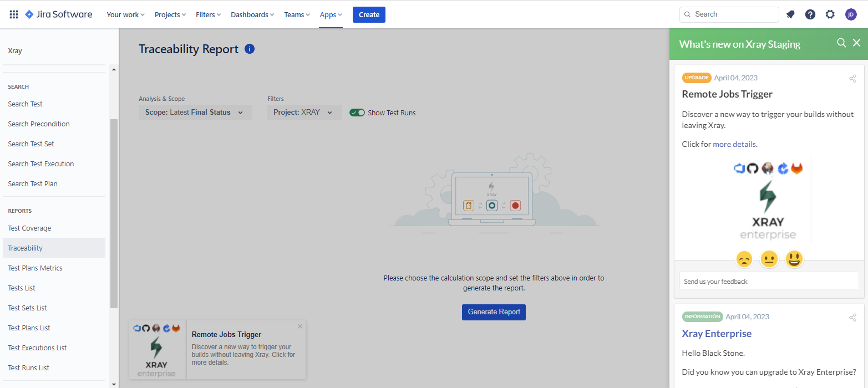Click the sidebar vertical scrollbar thumb
This screenshot has height=388, width=868.
tap(114, 213)
